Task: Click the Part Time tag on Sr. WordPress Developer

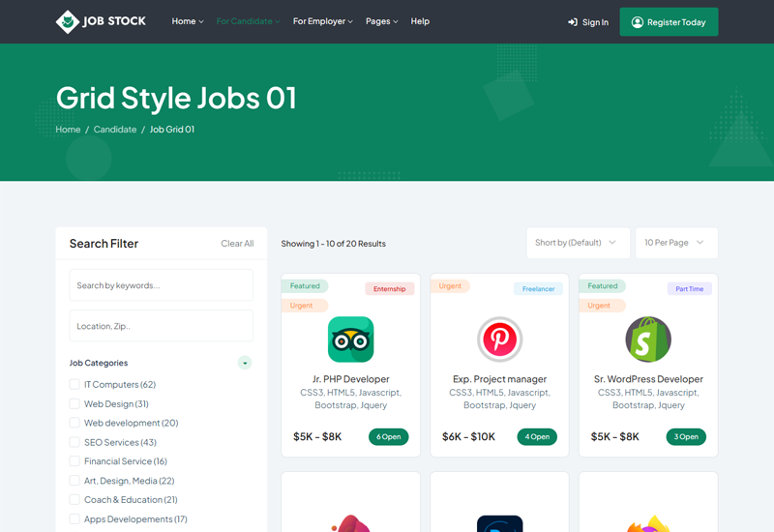Action: pos(690,288)
